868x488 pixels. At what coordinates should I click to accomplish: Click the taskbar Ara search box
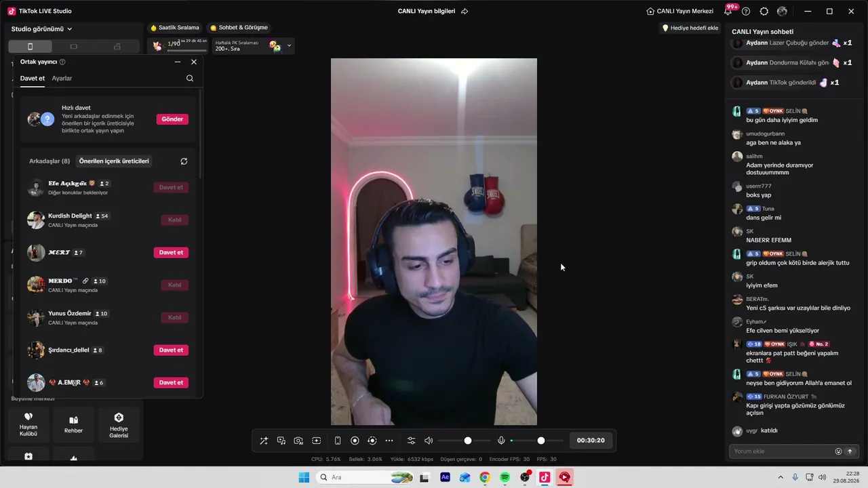coord(365,477)
